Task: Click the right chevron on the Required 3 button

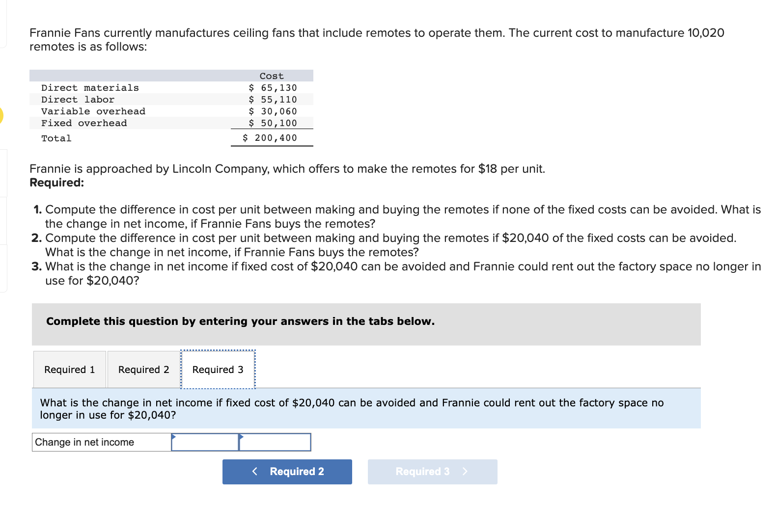Action: click(465, 472)
